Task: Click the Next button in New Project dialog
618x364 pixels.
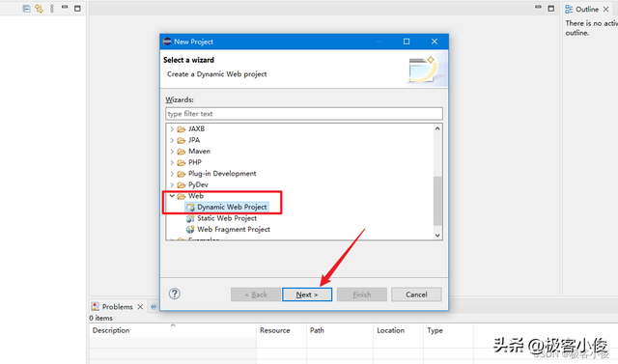Action: 307,294
